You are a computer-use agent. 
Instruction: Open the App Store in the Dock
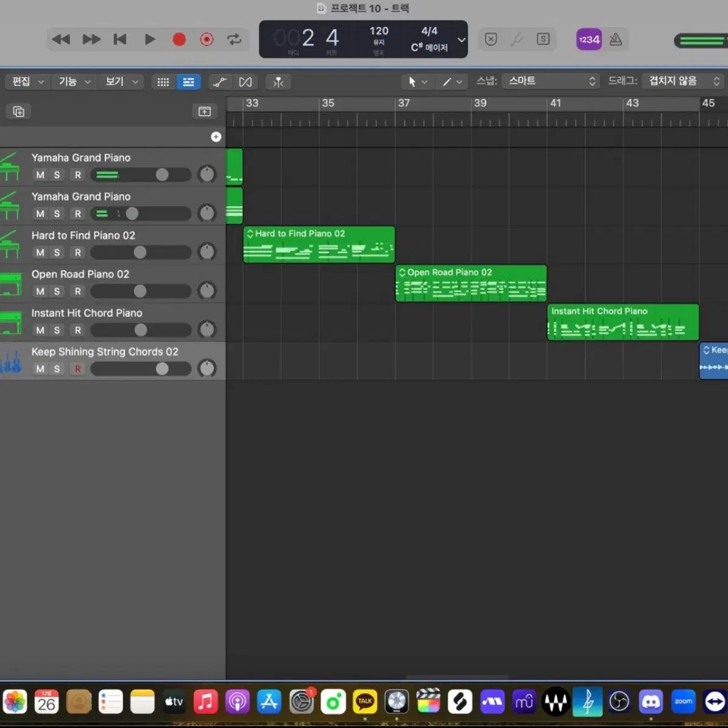pos(269,702)
